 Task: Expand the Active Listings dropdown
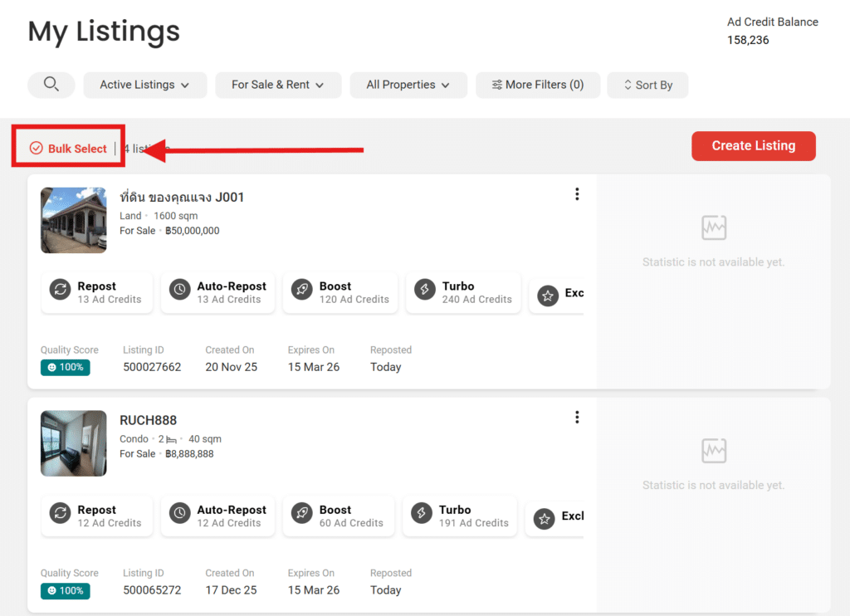pos(144,85)
